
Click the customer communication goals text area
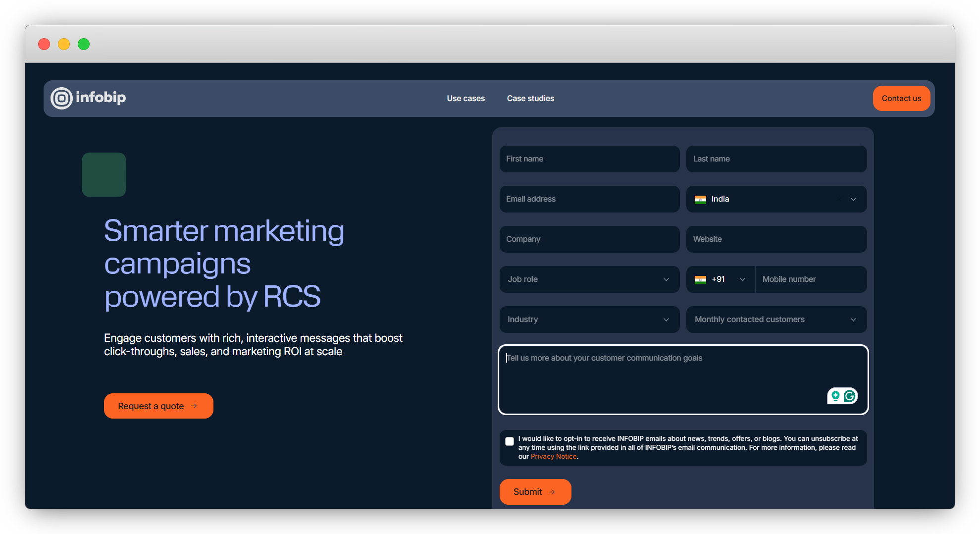(x=683, y=379)
